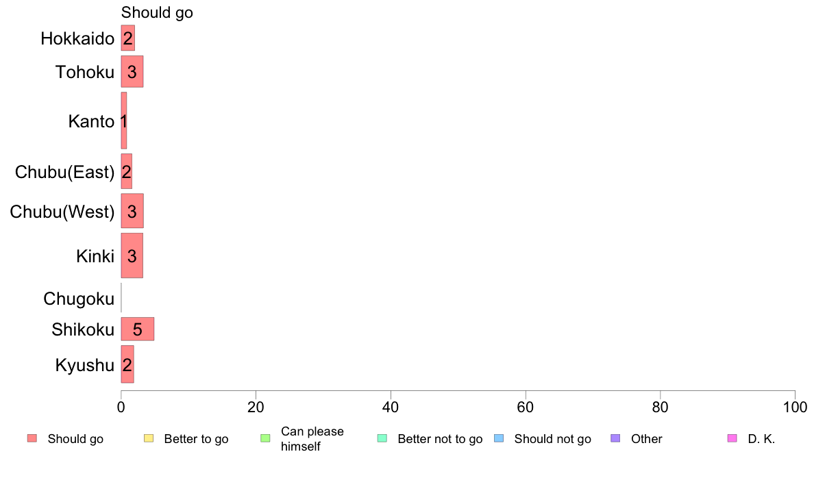Click the green Can please himself swatch
The image size is (814, 504).
[x=265, y=438]
